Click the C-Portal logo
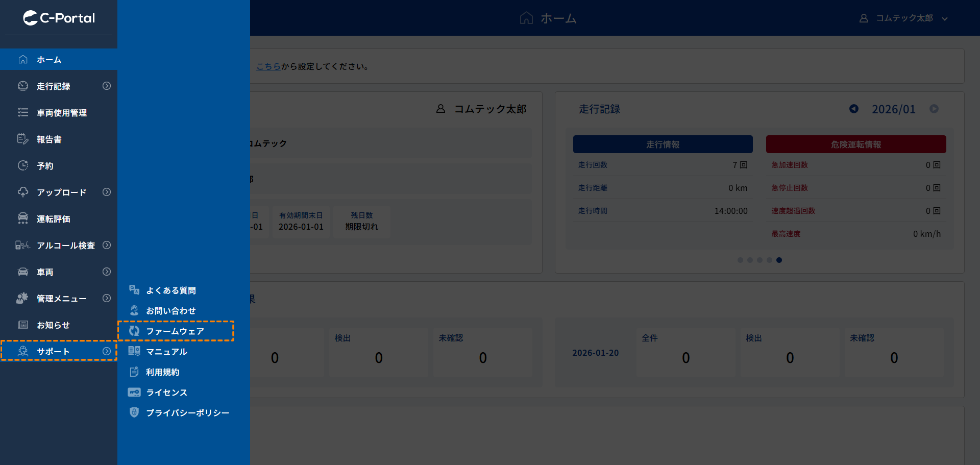The image size is (980, 465). [59, 18]
